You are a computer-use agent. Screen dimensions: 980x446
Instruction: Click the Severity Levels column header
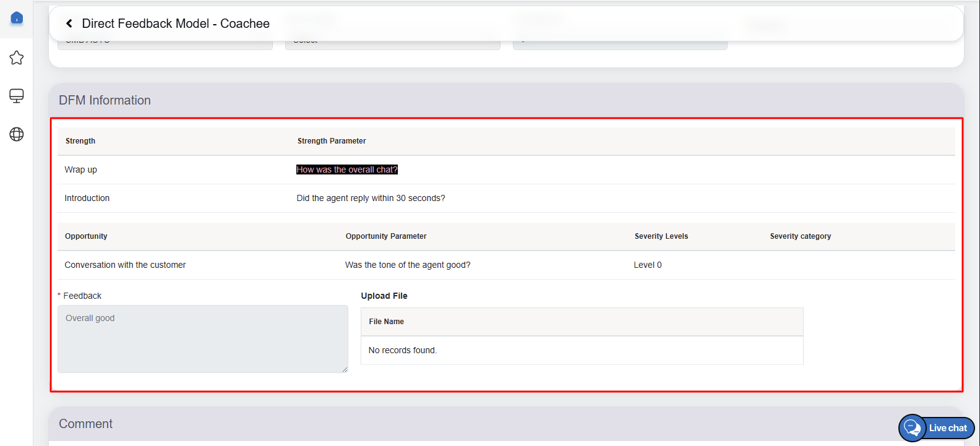pyautogui.click(x=661, y=236)
